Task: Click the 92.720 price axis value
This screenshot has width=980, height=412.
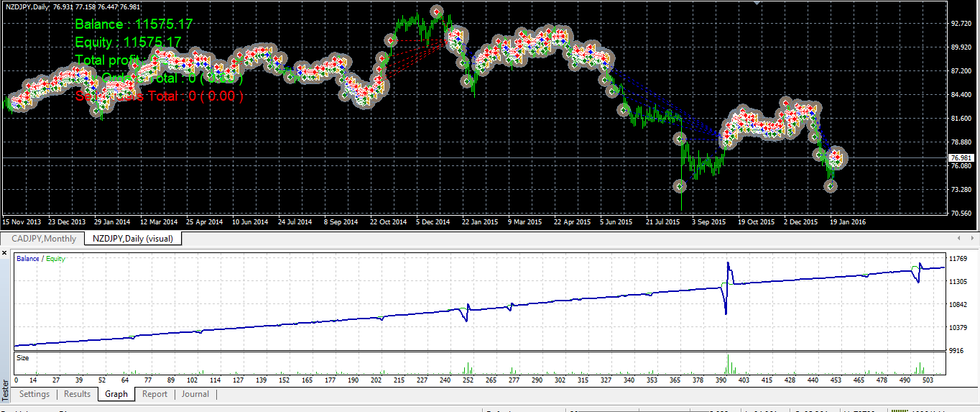Action: click(x=961, y=24)
